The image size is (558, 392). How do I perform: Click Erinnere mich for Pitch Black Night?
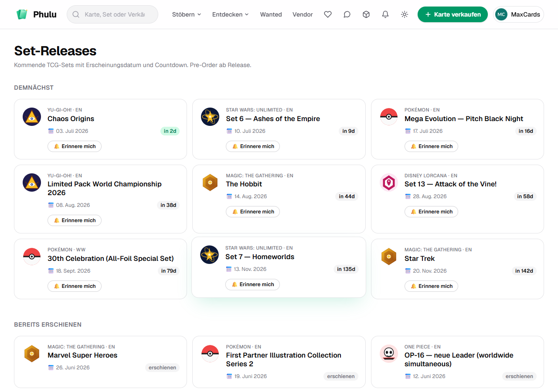click(431, 146)
